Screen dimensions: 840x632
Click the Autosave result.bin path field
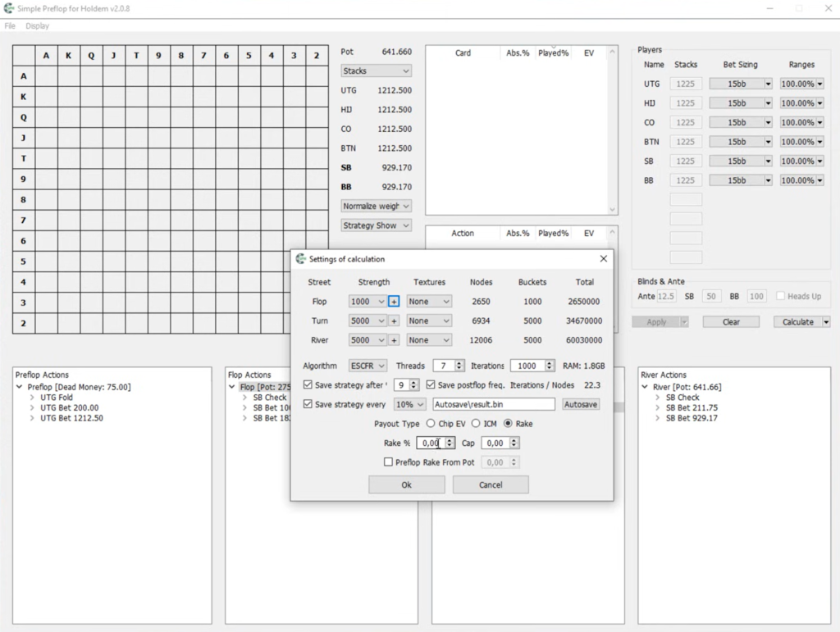[493, 405]
